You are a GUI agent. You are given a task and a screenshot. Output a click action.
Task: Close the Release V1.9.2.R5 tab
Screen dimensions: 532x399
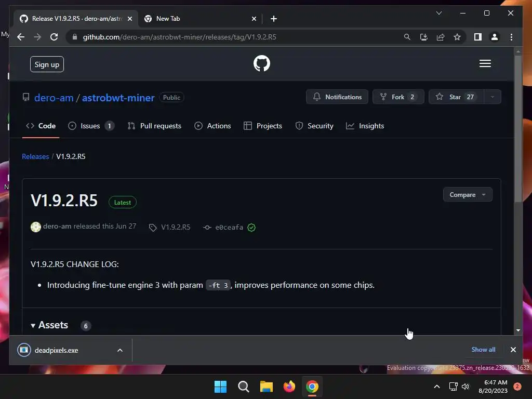tap(129, 19)
